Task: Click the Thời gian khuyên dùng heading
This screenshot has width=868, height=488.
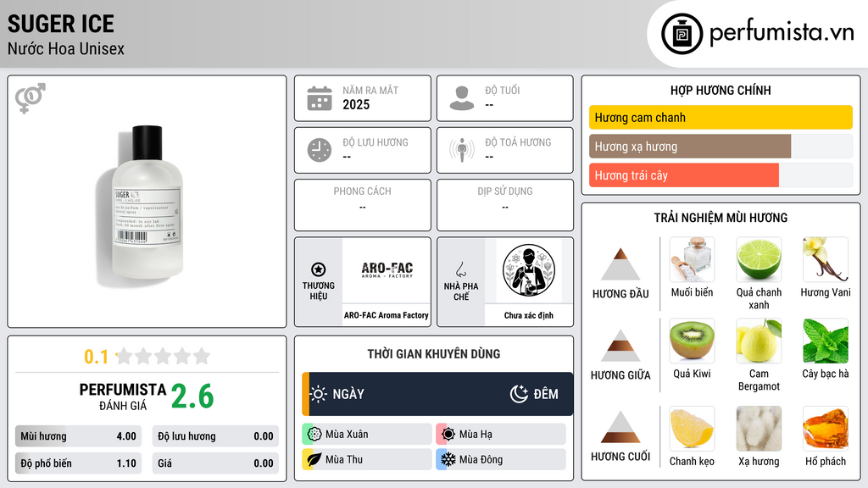Action: [433, 353]
